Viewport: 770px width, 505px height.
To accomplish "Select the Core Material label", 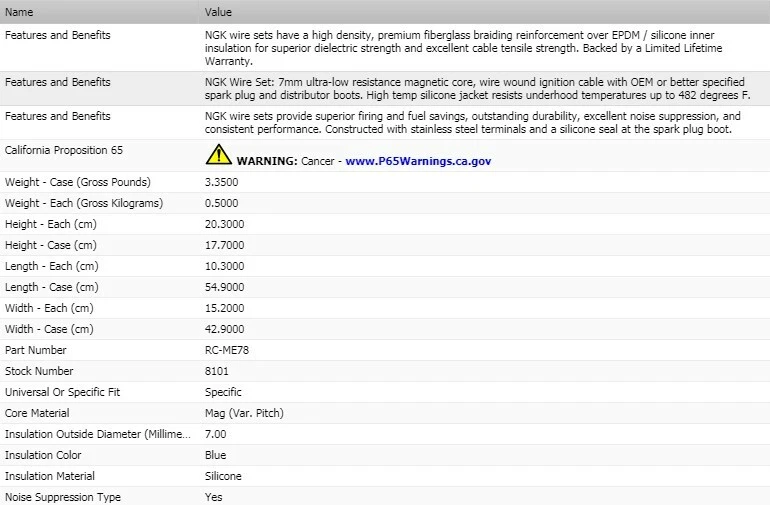I will [37, 413].
